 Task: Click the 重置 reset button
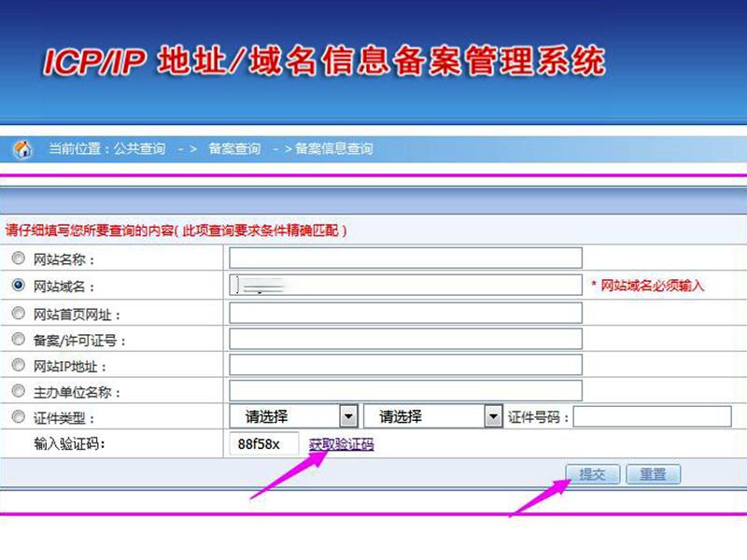point(655,474)
